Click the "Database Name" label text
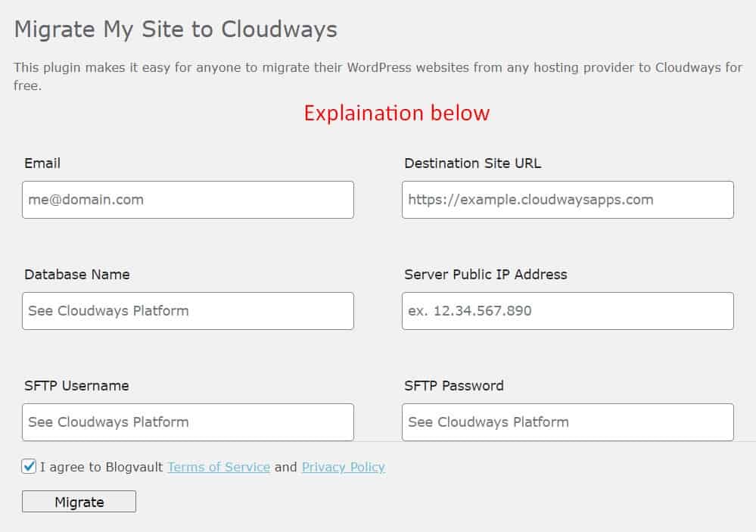The width and height of the screenshot is (756, 532). click(77, 275)
